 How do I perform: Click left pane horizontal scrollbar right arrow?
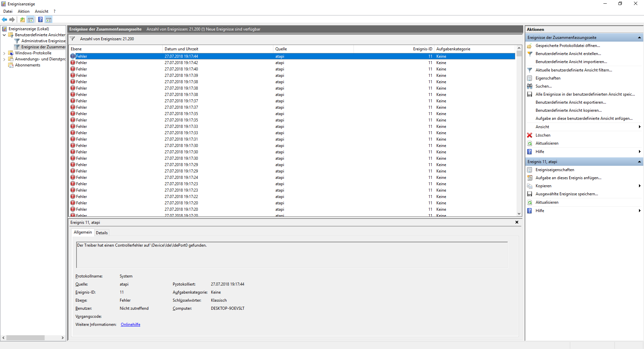pos(63,338)
